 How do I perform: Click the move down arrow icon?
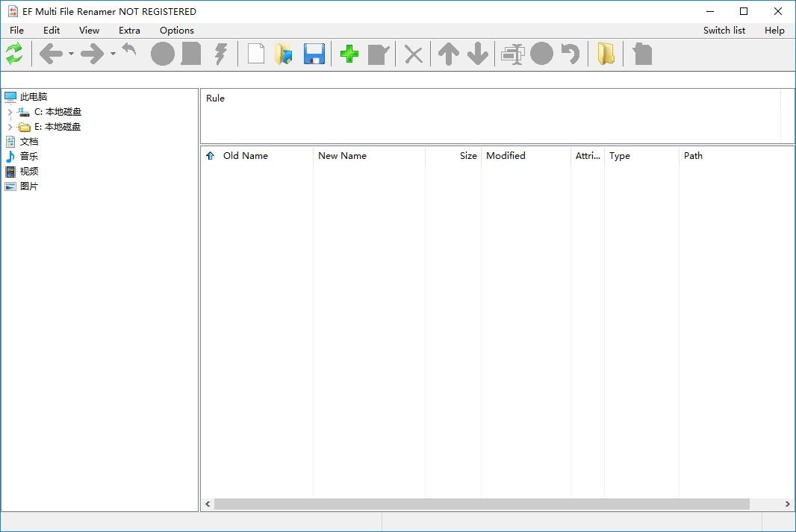(x=478, y=54)
